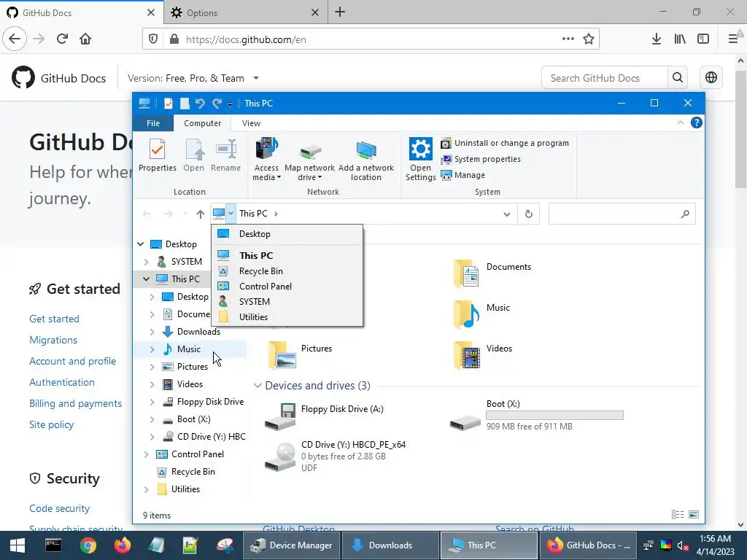Open System properties from the ribbon
Image resolution: width=747 pixels, height=560 pixels.
tap(481, 159)
